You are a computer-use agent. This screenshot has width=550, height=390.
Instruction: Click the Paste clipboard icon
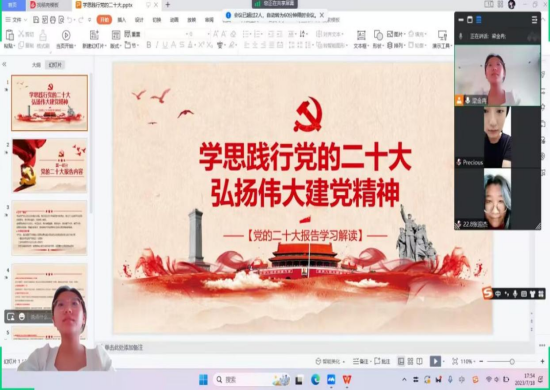9,35
